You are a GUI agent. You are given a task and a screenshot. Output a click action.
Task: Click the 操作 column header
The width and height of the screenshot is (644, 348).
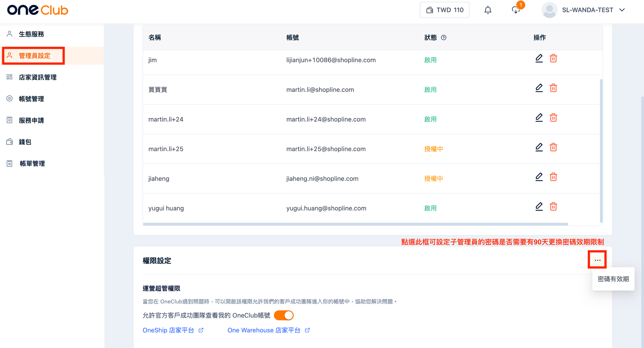coord(540,38)
